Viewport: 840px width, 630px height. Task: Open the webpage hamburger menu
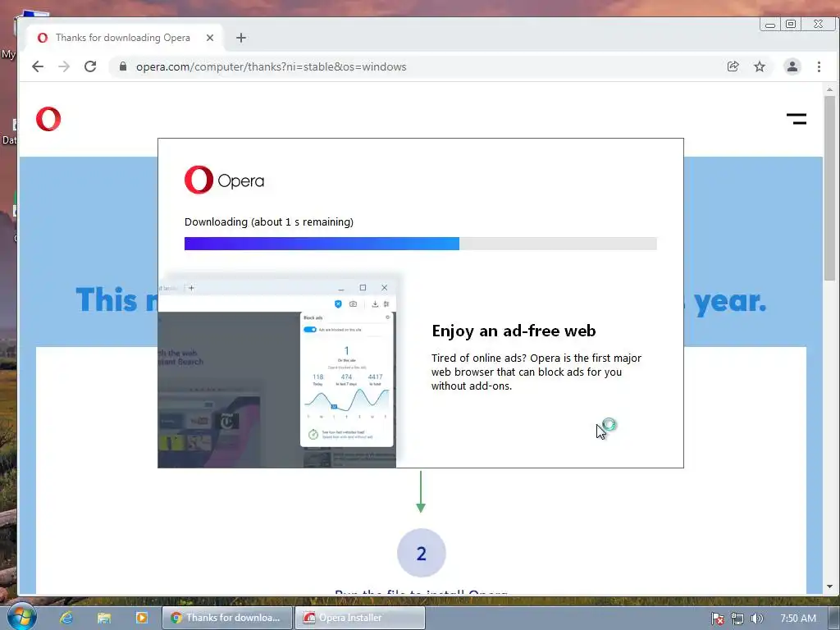[x=796, y=118]
